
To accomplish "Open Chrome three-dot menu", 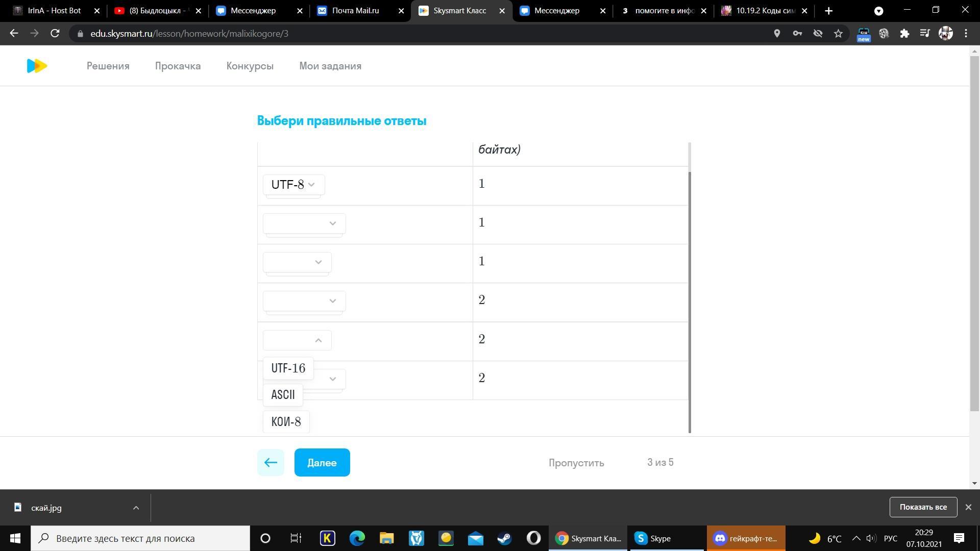I will (966, 34).
